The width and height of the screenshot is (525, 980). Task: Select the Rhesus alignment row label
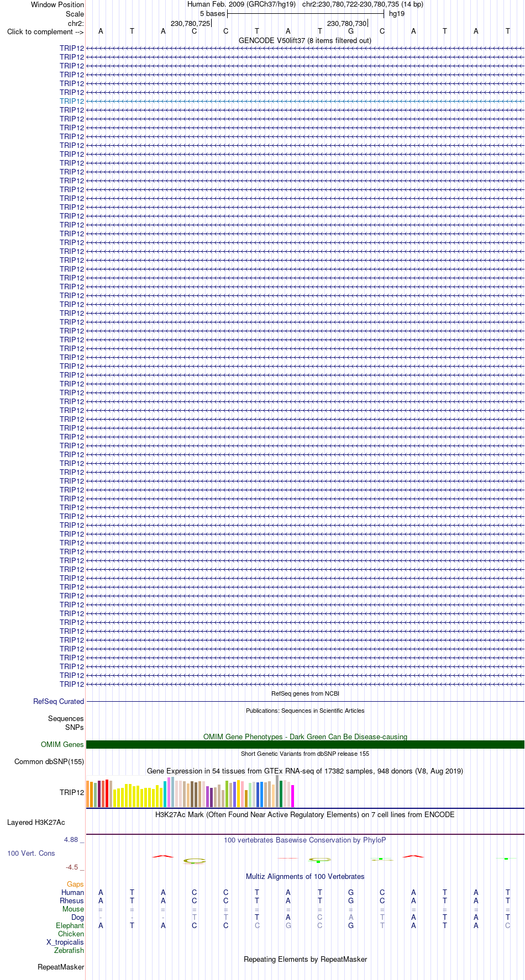click(x=72, y=900)
